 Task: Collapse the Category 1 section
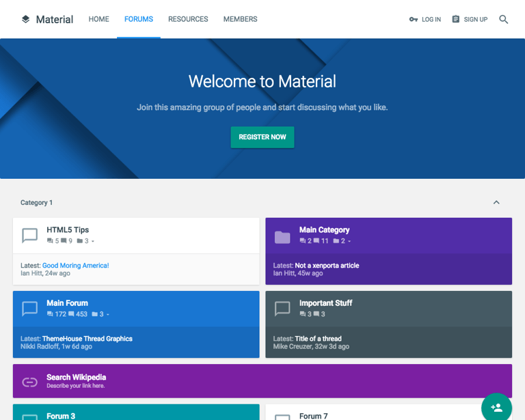coord(496,202)
